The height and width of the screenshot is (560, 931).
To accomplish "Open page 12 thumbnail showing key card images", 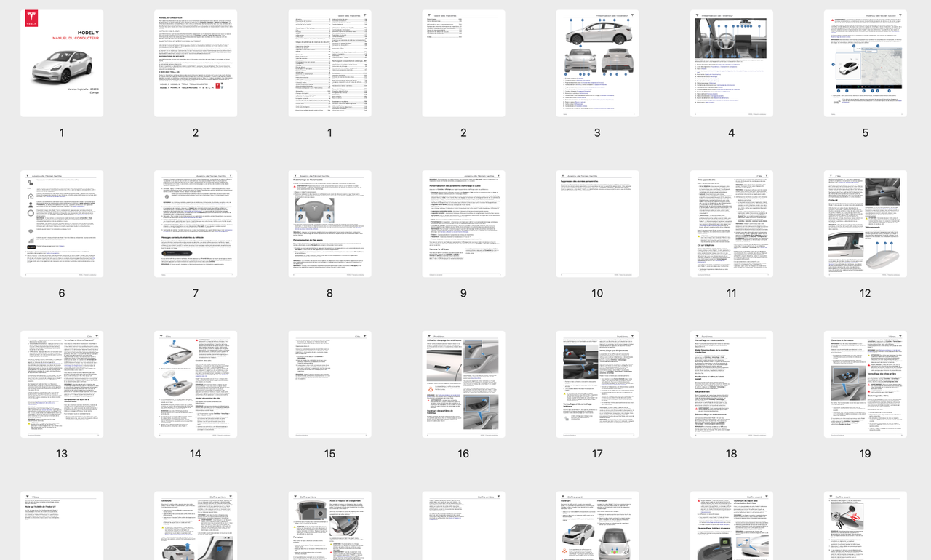I will (x=865, y=224).
